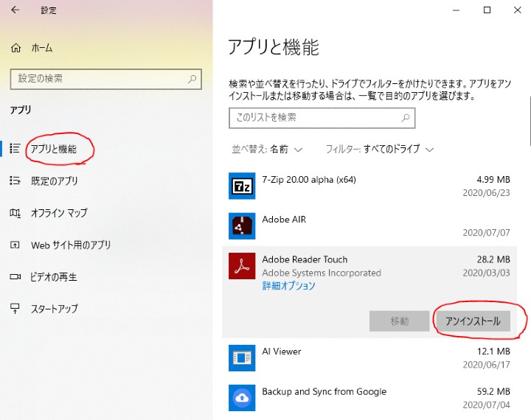
Task: Select the AI Viewer entry name
Action: pos(282,351)
